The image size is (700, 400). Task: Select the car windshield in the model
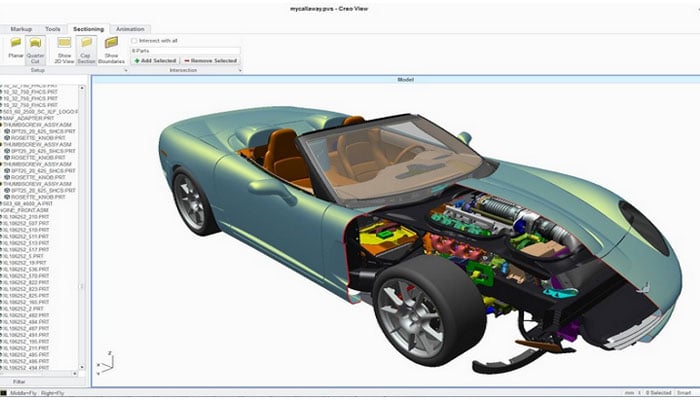tap(393, 161)
